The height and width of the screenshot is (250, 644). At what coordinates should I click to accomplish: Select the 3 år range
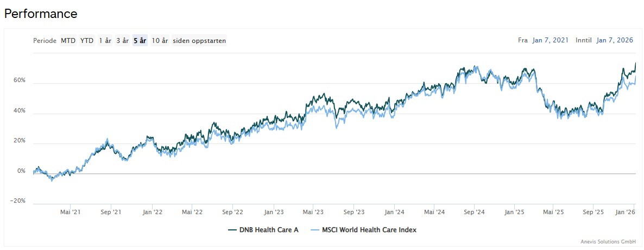pos(122,40)
